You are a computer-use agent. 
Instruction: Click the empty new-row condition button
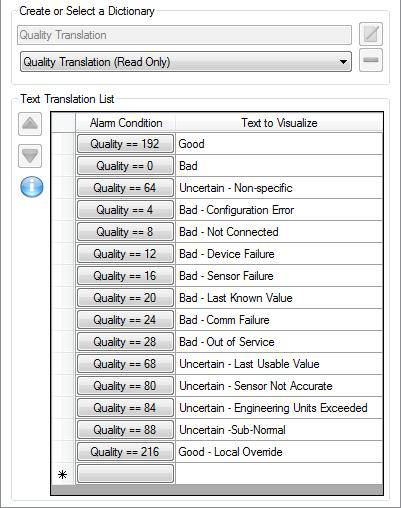point(125,474)
